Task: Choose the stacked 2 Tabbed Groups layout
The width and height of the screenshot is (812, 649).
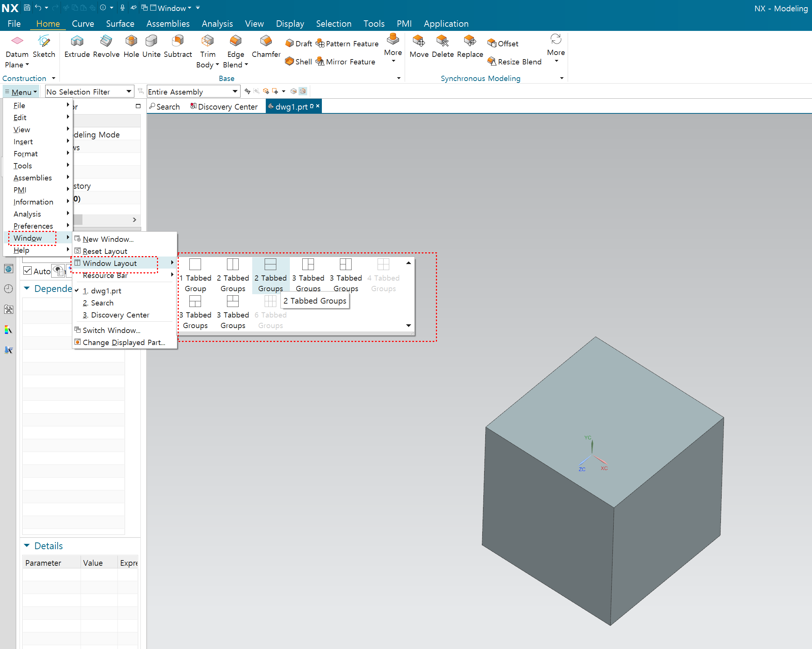Action: click(x=270, y=275)
